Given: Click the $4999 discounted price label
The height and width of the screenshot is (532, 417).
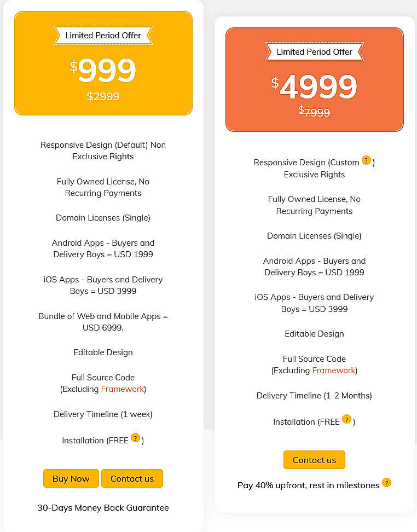Looking at the screenshot, I should tap(314, 86).
